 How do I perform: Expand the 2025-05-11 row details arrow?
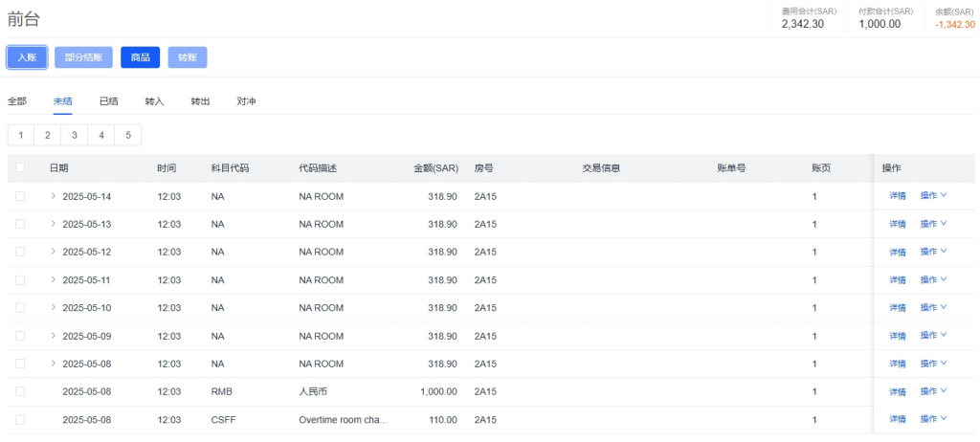(54, 280)
